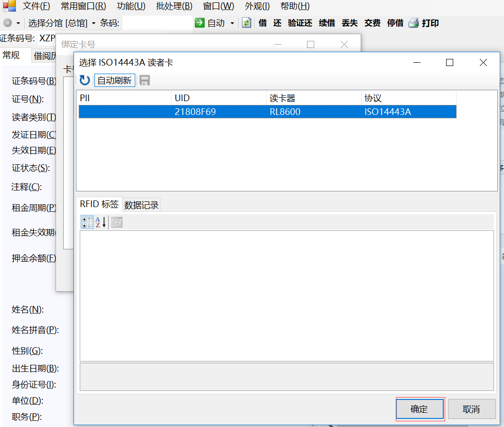This screenshot has width=504, height=427.
Task: Click the 续借 renew toolbar button
Action: [327, 23]
